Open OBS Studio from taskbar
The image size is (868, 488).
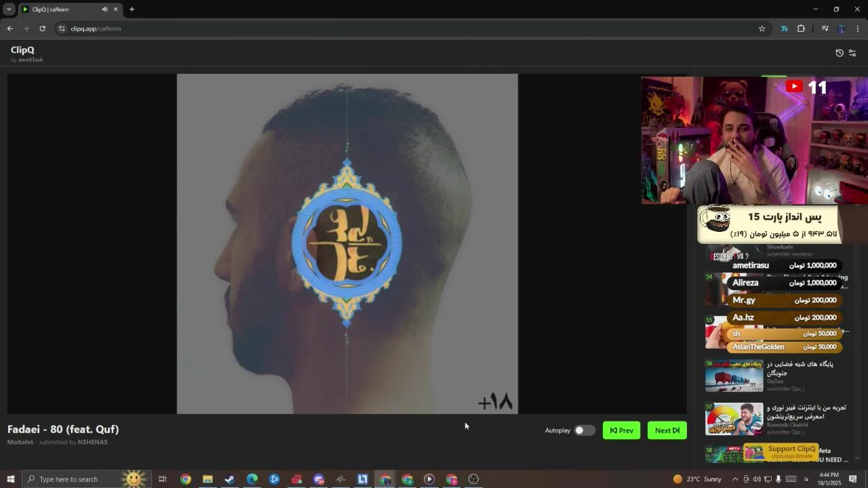pyautogui.click(x=473, y=479)
